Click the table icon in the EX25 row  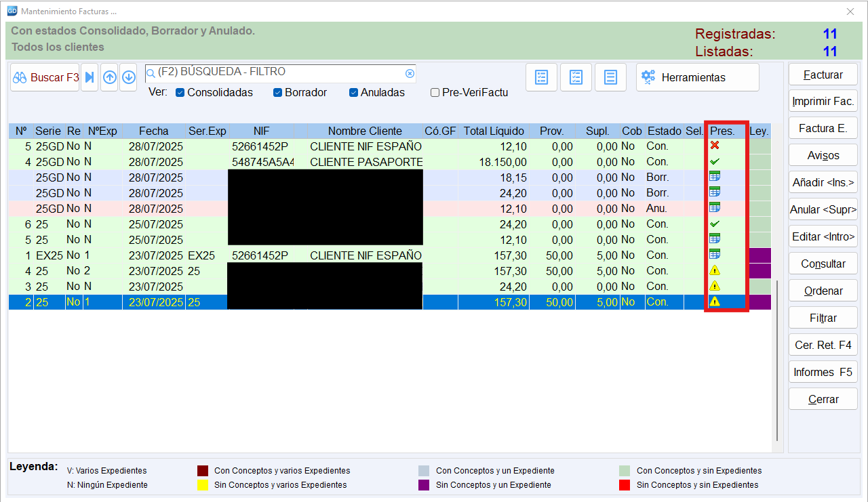point(714,255)
